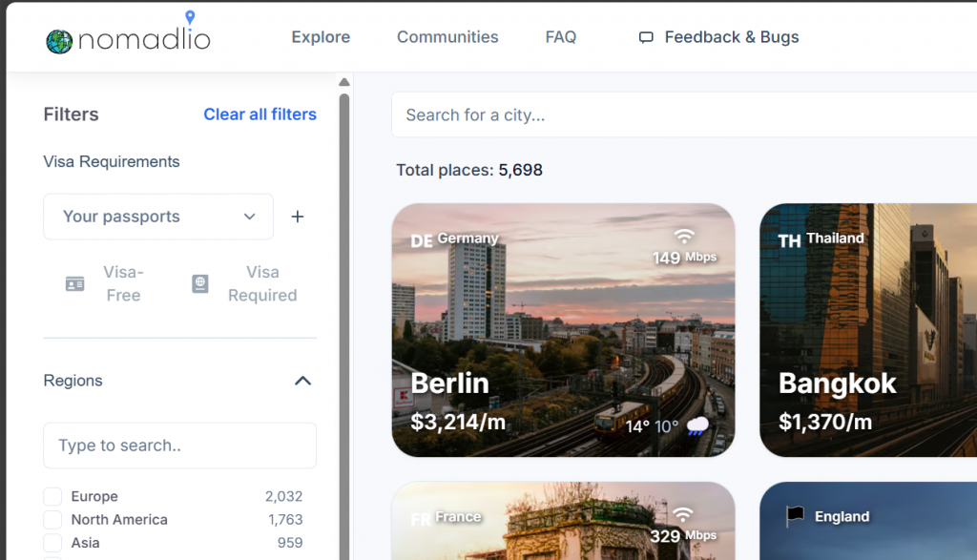The height and width of the screenshot is (560, 977).
Task: Click the Asia count 959
Action: [290, 543]
